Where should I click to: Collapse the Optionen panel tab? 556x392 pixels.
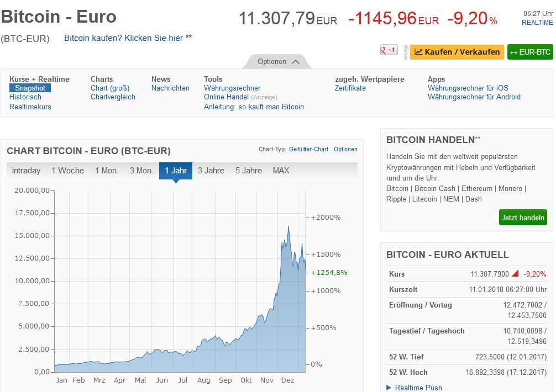pyautogui.click(x=277, y=62)
